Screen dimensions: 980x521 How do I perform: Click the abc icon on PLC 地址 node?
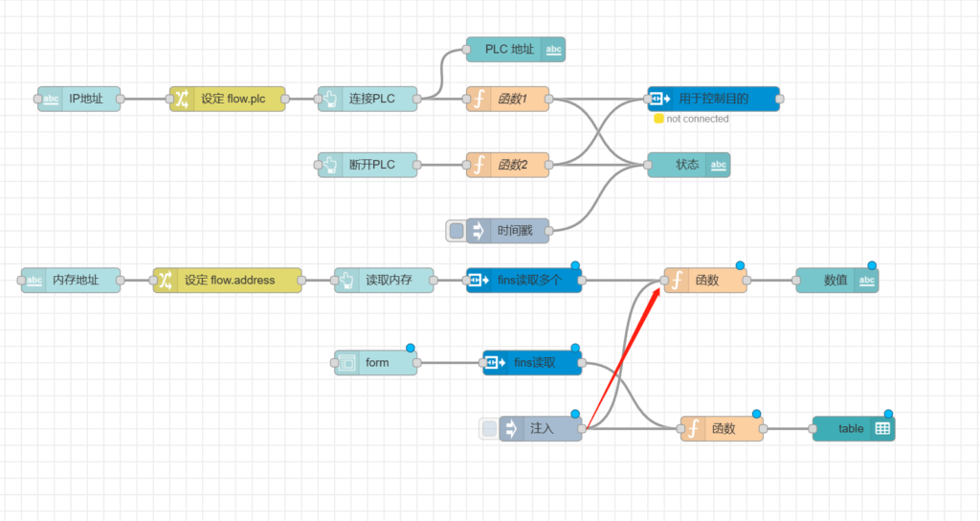[553, 49]
